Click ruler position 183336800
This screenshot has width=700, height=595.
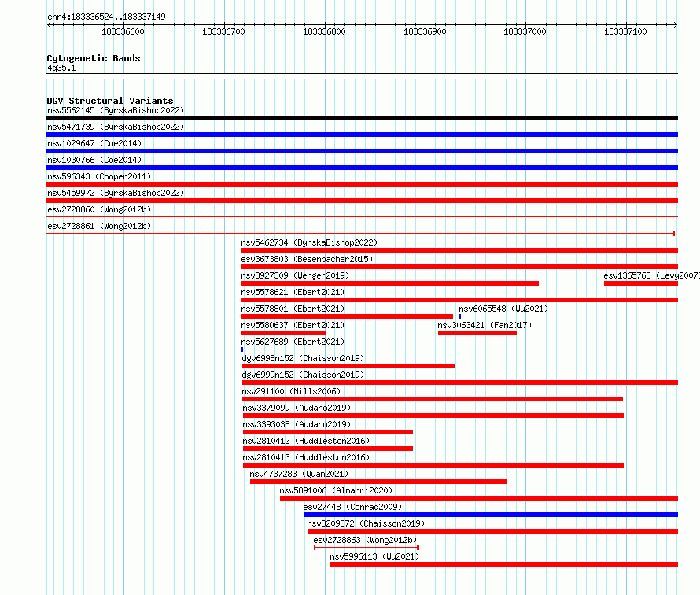324,31
